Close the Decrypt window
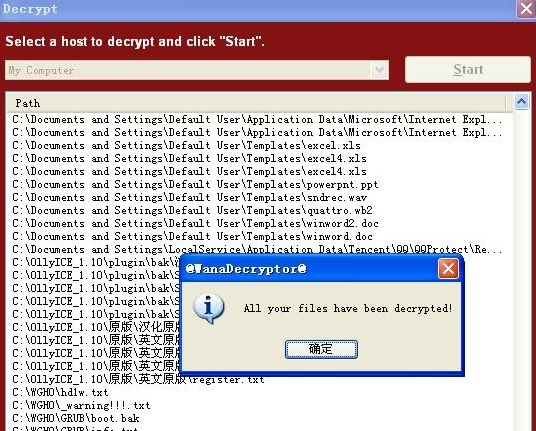Image resolution: width=536 pixels, height=431 pixels. pyautogui.click(x=525, y=9)
